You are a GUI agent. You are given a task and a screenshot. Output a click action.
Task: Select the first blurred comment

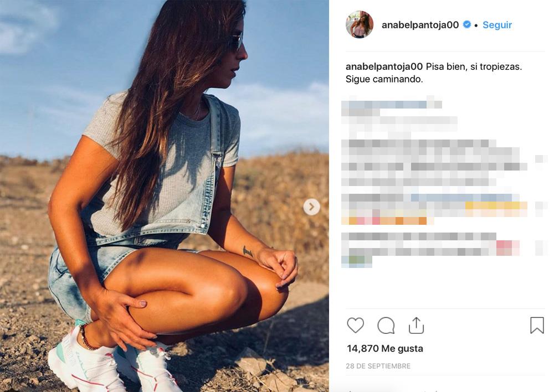(x=399, y=117)
